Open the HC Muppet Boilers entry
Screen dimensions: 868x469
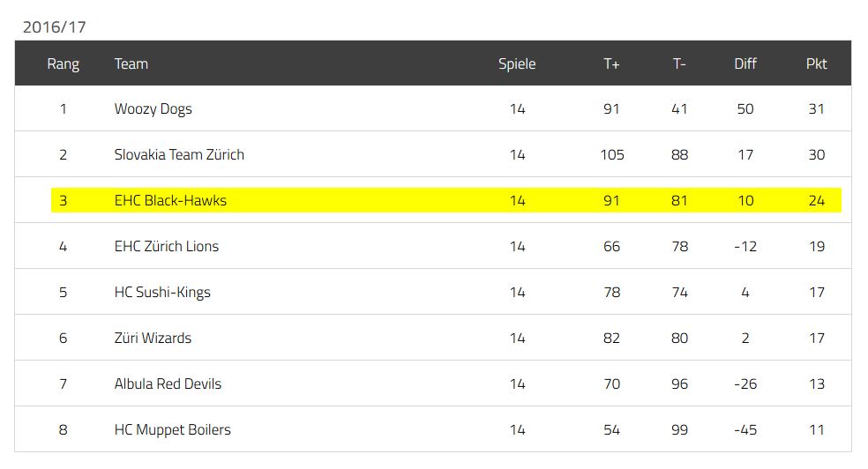click(x=173, y=430)
